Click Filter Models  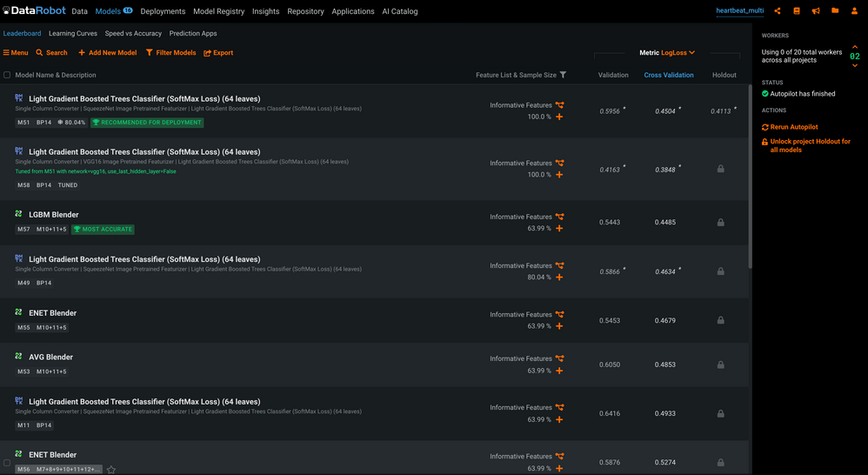(171, 52)
